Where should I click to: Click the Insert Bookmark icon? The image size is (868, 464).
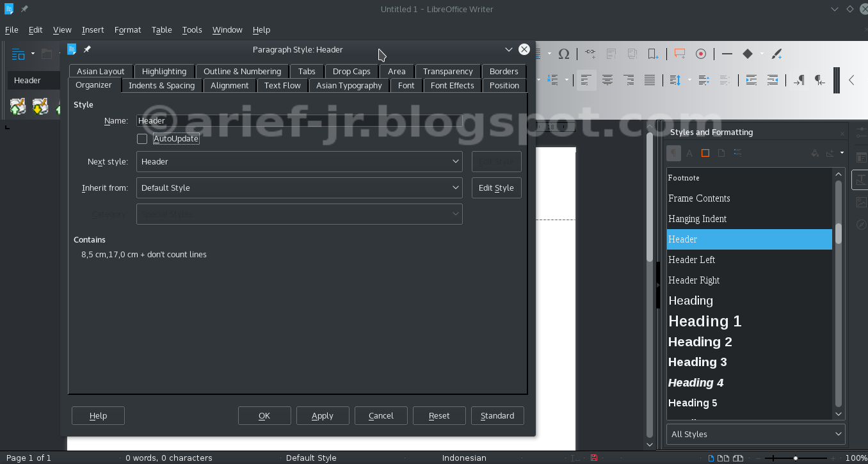click(x=652, y=54)
